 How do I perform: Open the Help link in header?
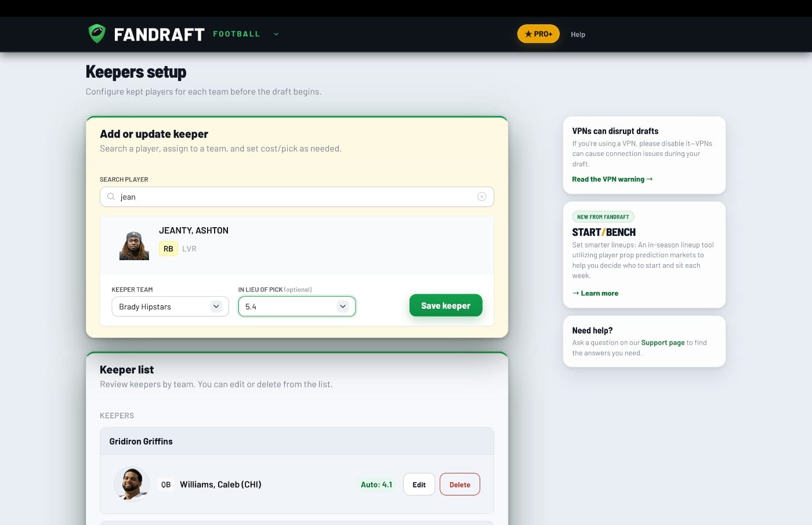point(578,34)
